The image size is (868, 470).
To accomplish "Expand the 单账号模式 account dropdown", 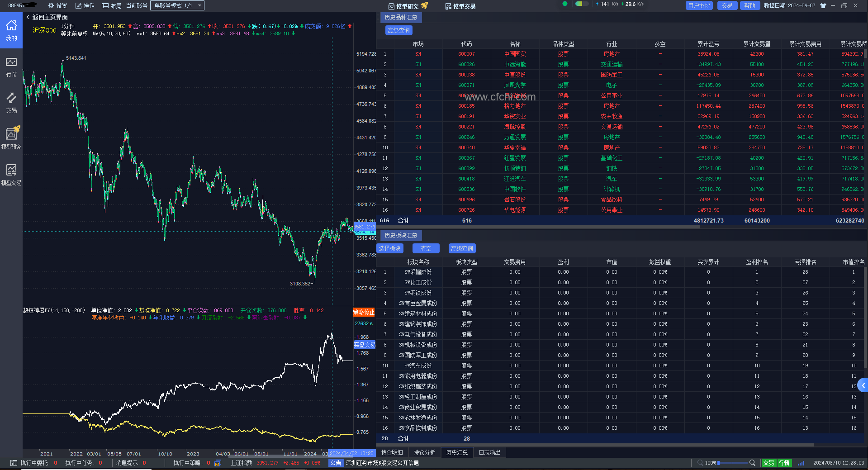I will tap(177, 5).
